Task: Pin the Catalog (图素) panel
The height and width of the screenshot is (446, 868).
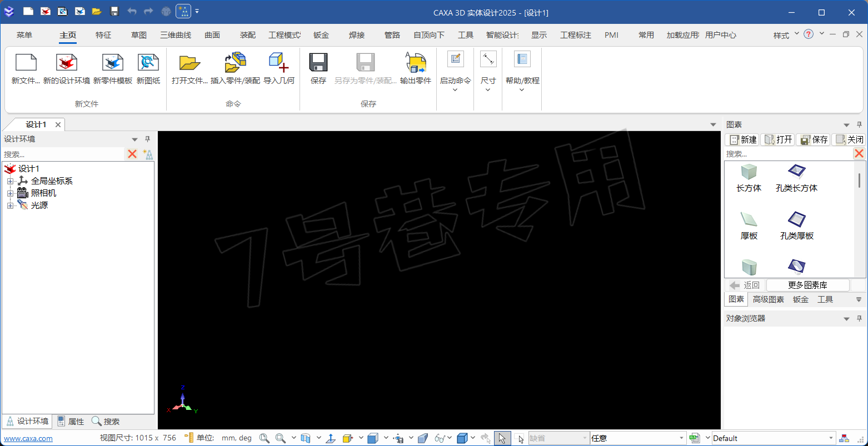Action: pos(859,125)
